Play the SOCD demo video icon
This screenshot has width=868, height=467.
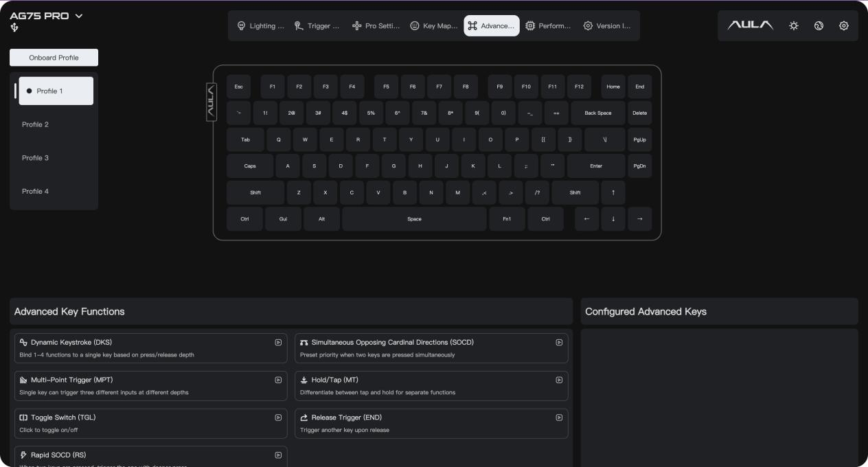[x=559, y=342]
